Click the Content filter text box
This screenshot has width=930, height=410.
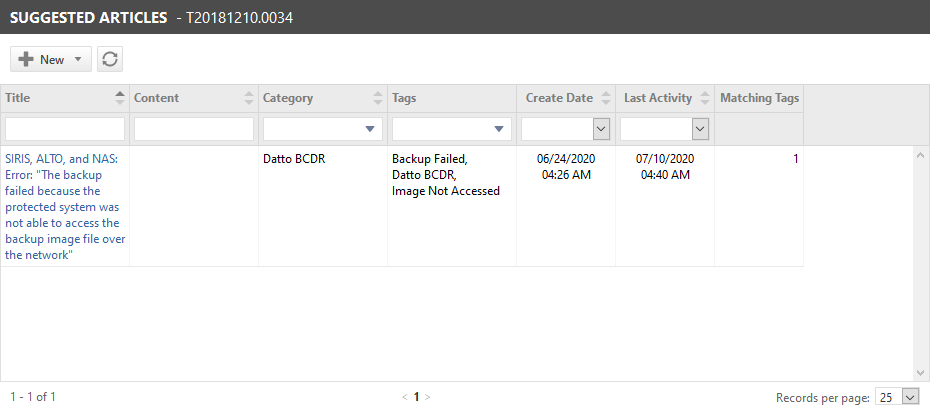194,129
